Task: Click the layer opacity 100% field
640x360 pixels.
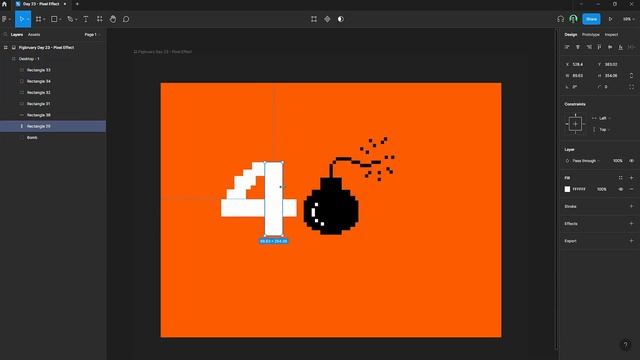Action: pyautogui.click(x=618, y=161)
